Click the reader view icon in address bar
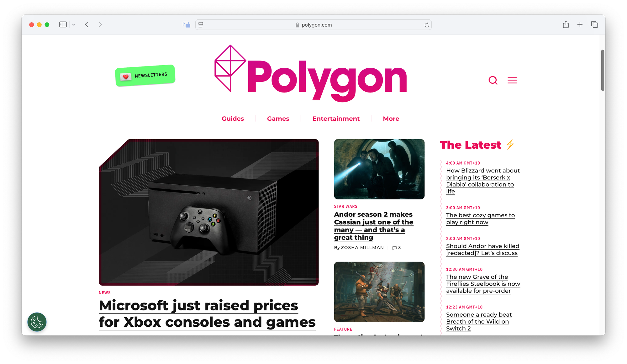The width and height of the screenshot is (627, 364). [x=201, y=25]
